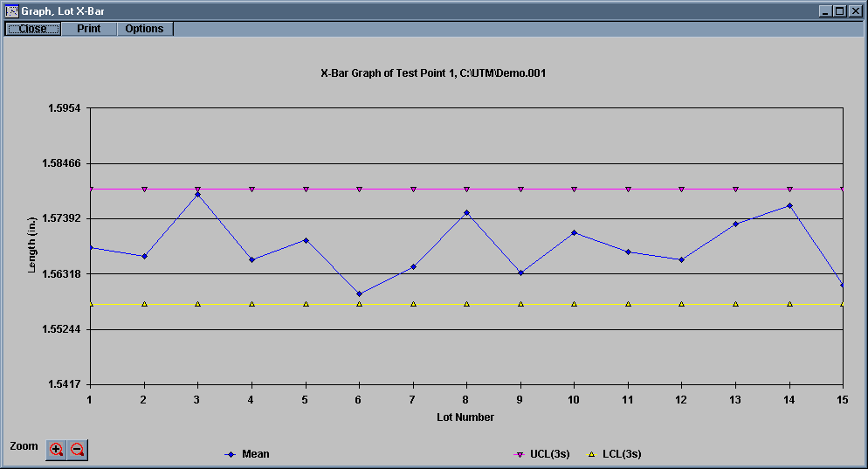Select the UCL(3s) legend triangle marker
The image size is (868, 469).
(520, 455)
